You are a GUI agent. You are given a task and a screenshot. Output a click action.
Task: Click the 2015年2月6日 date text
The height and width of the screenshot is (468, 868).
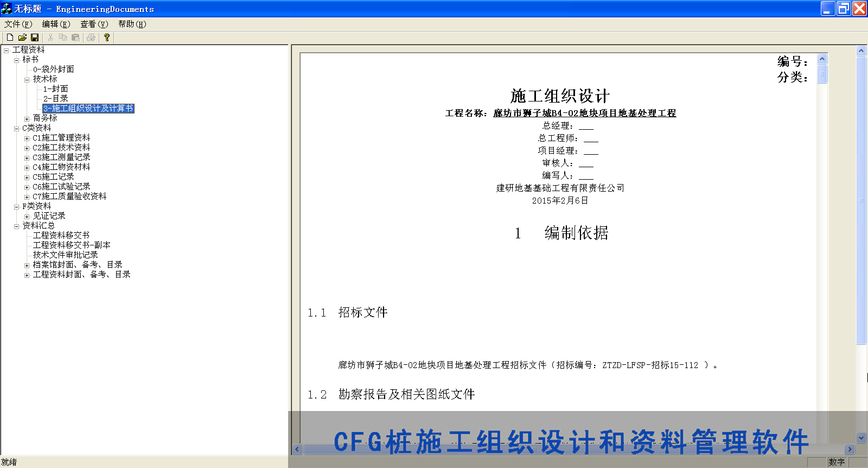point(560,200)
